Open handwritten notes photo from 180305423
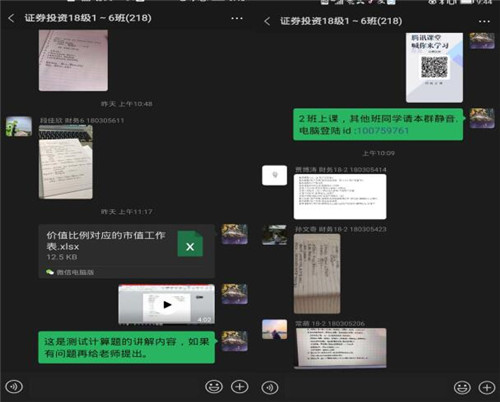 (317, 274)
